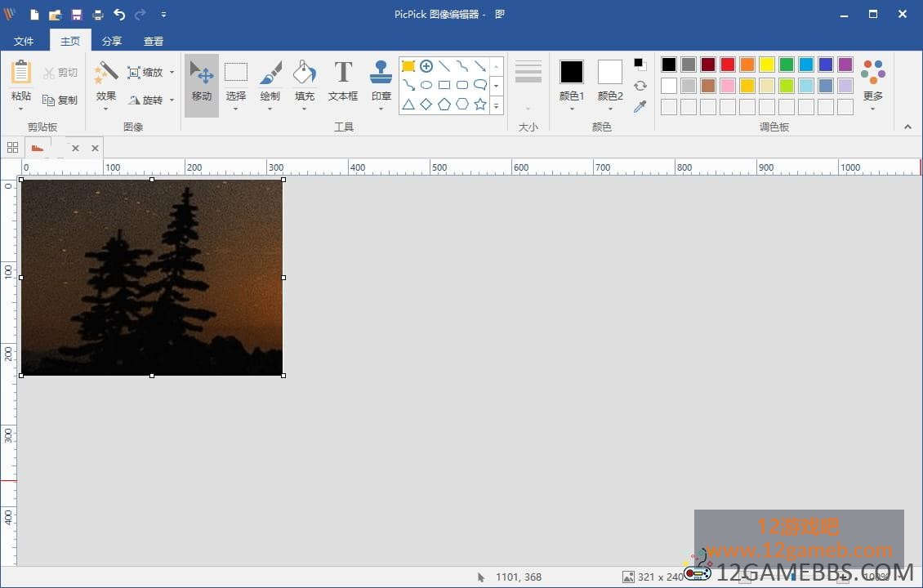This screenshot has width=923, height=588.
Task: Switch to the 分享 (Share) ribbon tab
Action: tap(112, 41)
